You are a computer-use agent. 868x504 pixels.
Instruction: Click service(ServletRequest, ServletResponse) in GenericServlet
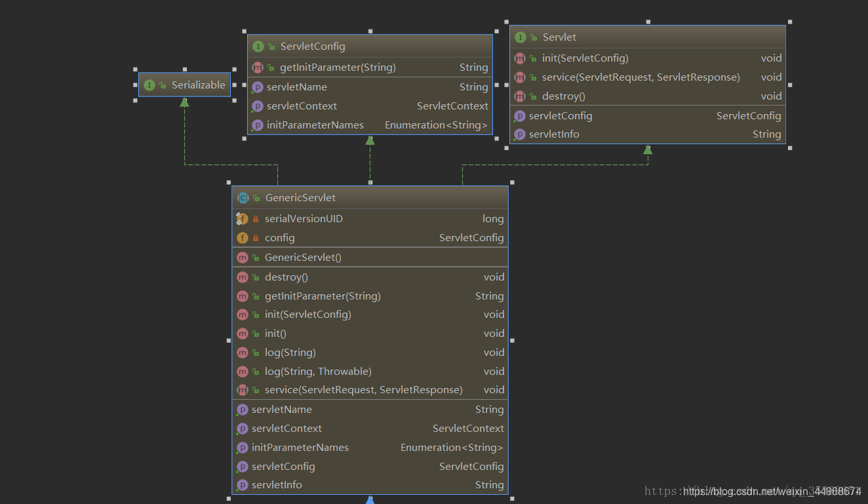pyautogui.click(x=364, y=390)
